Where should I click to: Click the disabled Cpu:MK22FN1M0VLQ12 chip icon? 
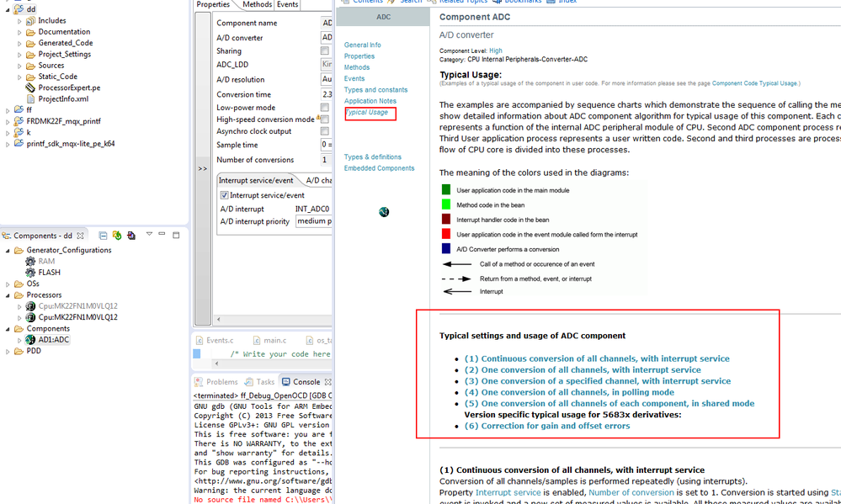[30, 306]
